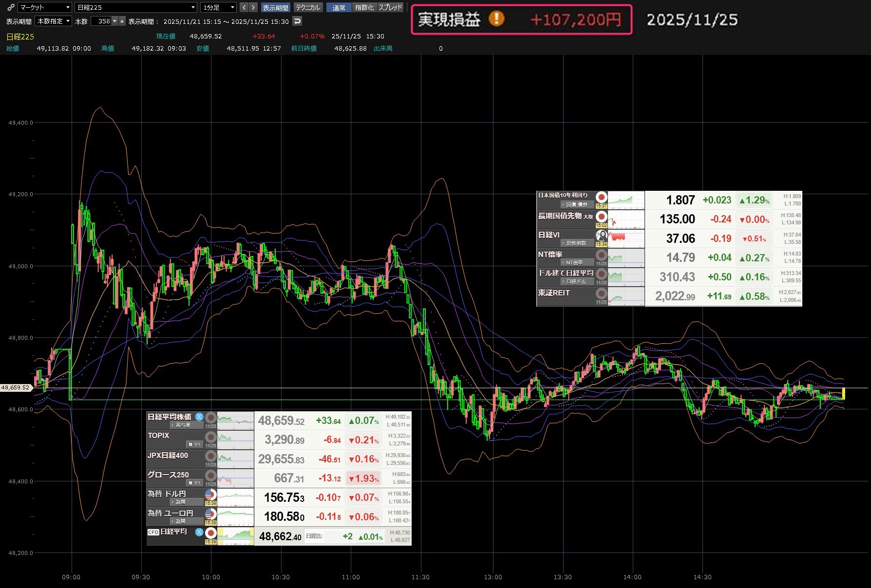Switch chart mode to 指数化

(364, 7)
